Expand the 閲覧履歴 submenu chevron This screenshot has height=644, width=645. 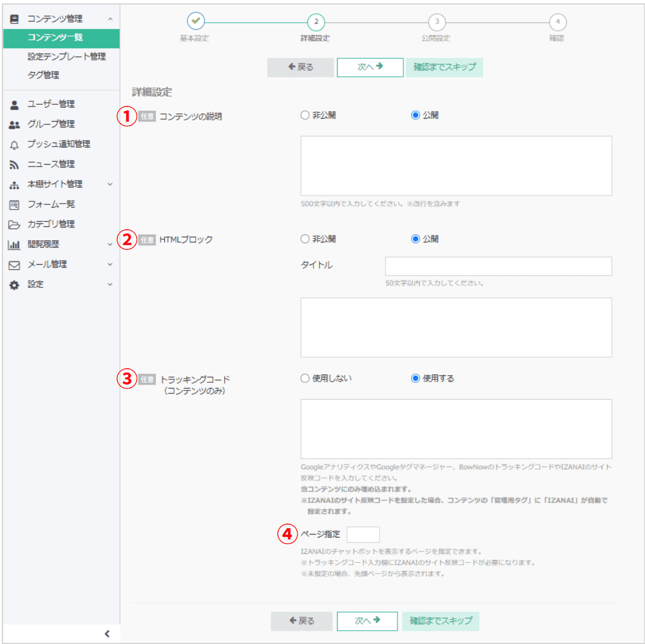(110, 245)
